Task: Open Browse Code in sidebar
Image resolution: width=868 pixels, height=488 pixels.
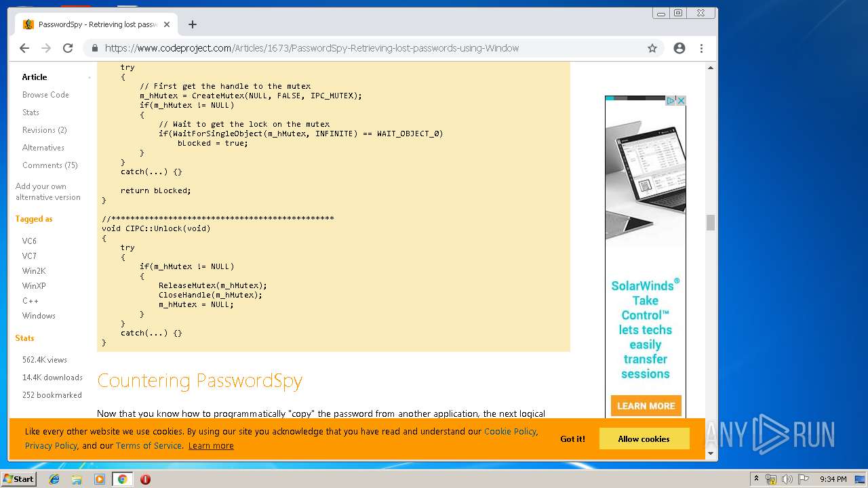Action: coord(45,95)
